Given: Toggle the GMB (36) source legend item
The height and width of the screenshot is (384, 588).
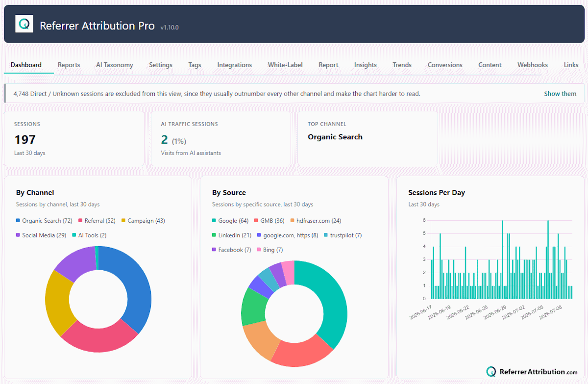Looking at the screenshot, I should (269, 221).
